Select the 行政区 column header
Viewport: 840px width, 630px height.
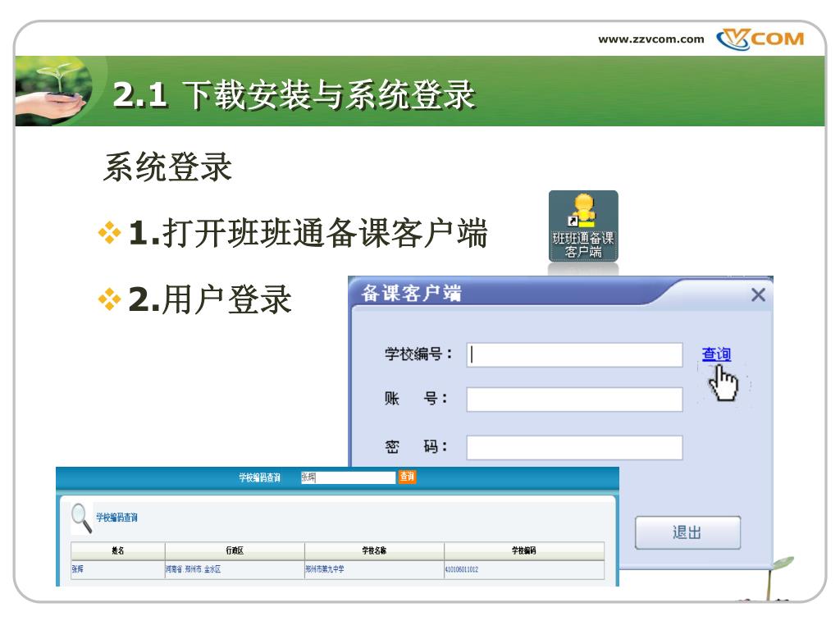[235, 550]
